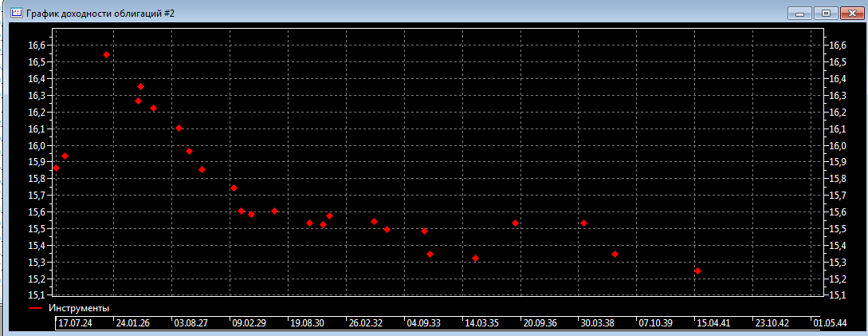Viewport: 868px width, 336px height.
Task: Click date label 15.04.41
Action: [x=713, y=322]
